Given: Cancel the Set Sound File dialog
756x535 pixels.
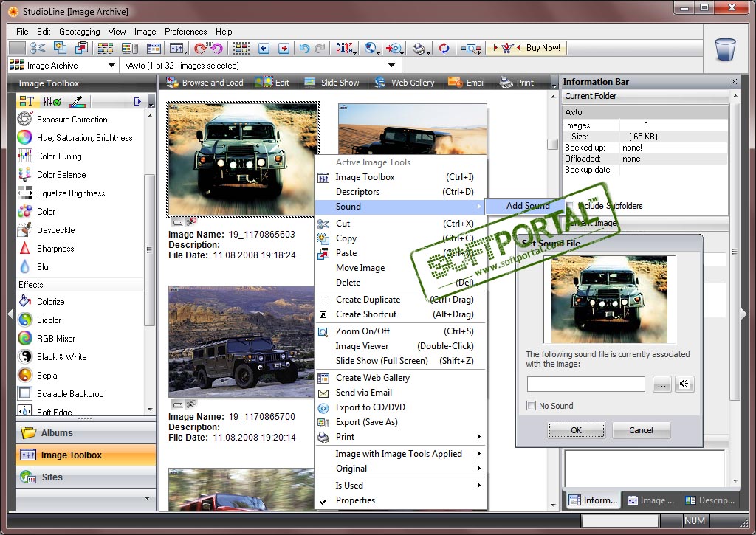Looking at the screenshot, I should [x=641, y=430].
